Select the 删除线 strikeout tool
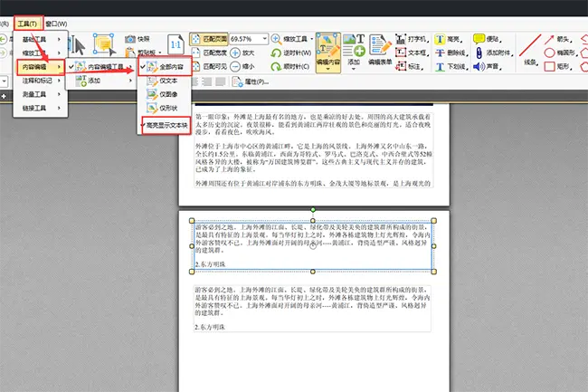588x392 pixels. click(450, 53)
